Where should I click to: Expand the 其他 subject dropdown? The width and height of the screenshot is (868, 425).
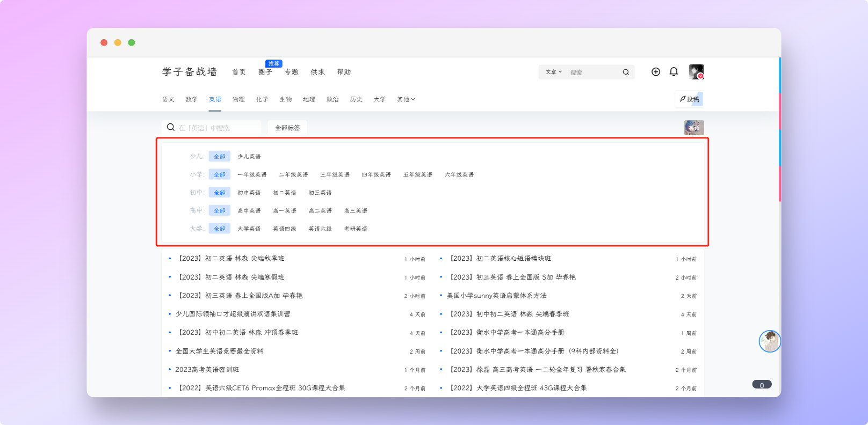click(406, 99)
